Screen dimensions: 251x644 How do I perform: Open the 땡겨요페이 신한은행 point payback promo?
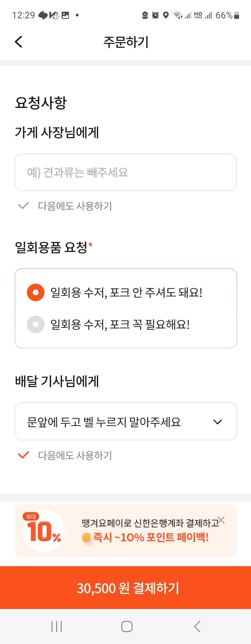(x=144, y=531)
